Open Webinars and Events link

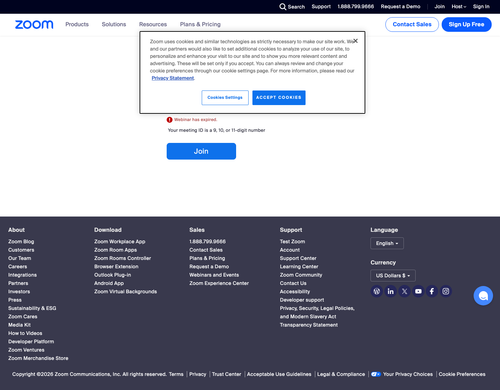tap(214, 275)
